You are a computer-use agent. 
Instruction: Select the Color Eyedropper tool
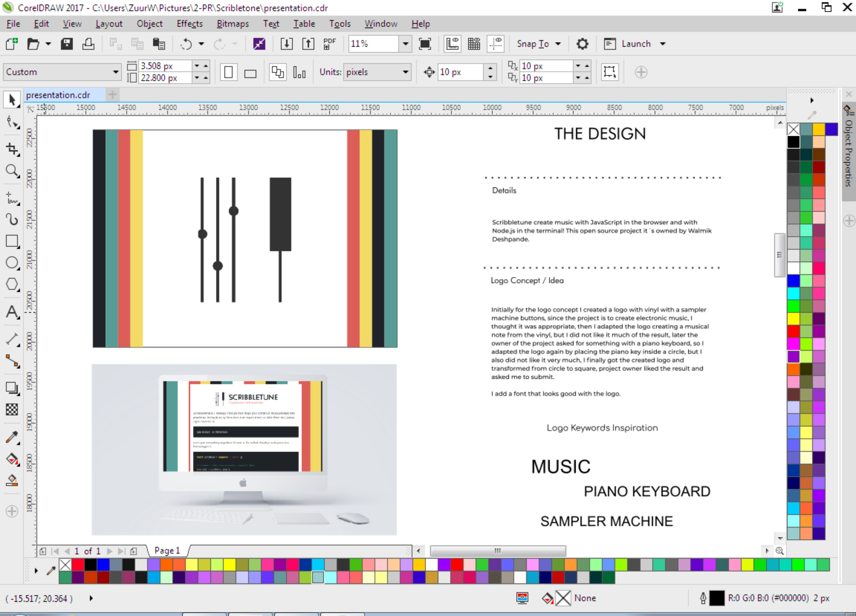click(x=12, y=437)
